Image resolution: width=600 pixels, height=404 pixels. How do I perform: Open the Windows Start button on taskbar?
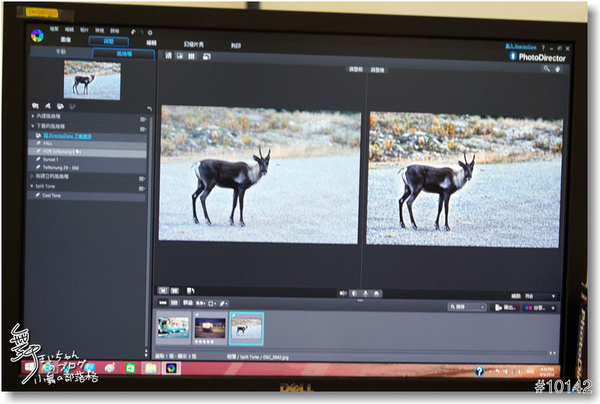pos(29,367)
